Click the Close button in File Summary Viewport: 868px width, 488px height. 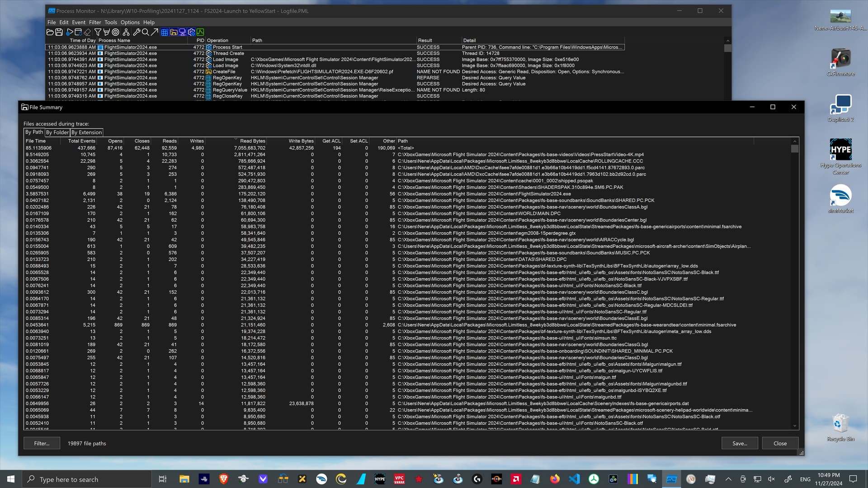pyautogui.click(x=780, y=443)
